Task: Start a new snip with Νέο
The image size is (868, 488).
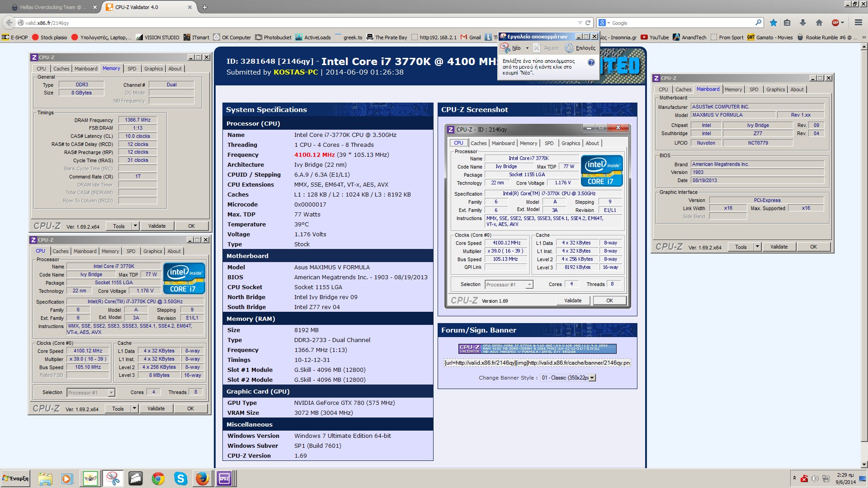Action: click(x=511, y=48)
